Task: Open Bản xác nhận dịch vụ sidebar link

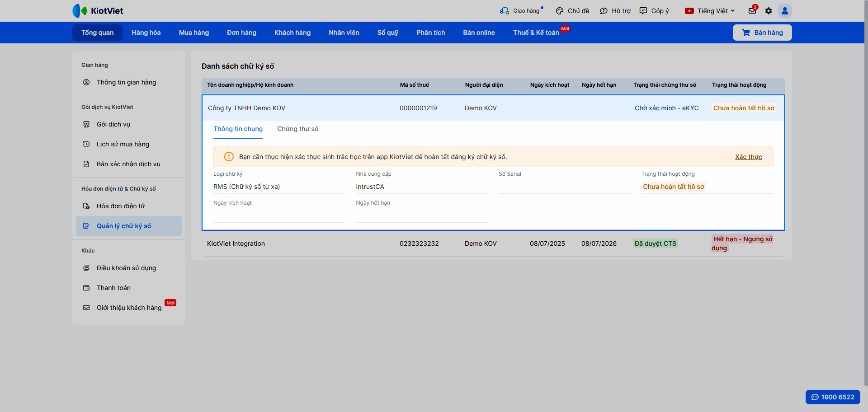Action: click(x=129, y=164)
